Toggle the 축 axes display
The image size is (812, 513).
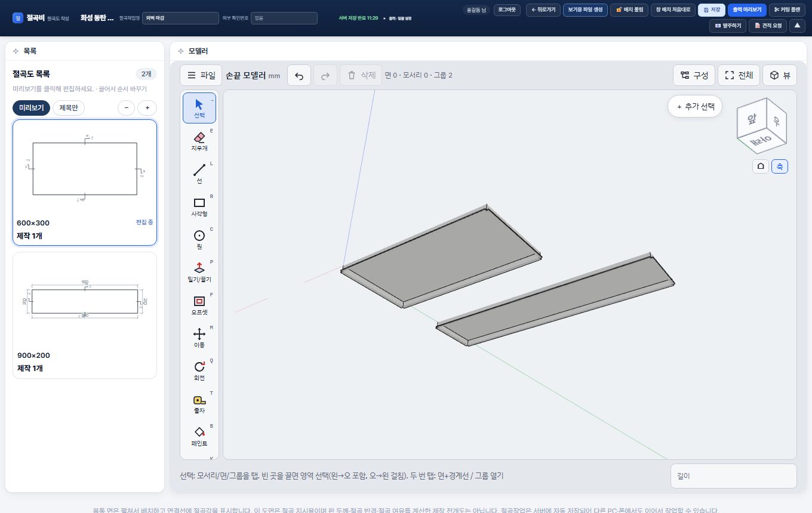click(x=780, y=166)
